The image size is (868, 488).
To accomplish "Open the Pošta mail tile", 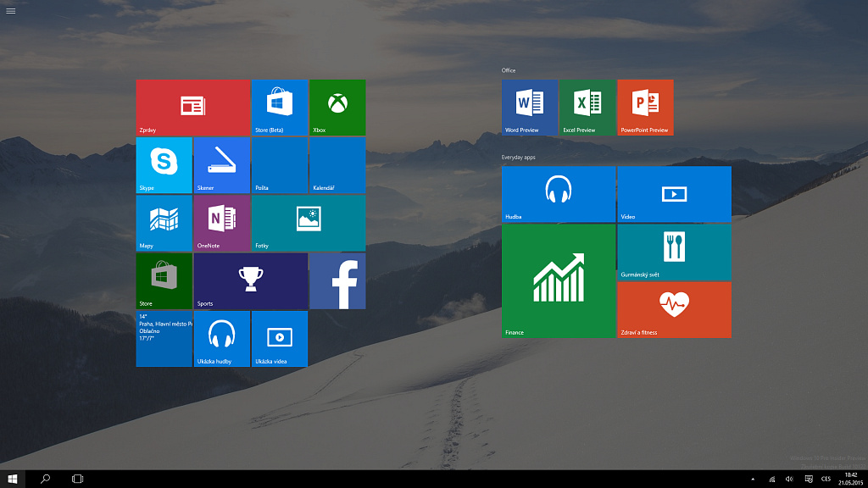I will pyautogui.click(x=280, y=165).
